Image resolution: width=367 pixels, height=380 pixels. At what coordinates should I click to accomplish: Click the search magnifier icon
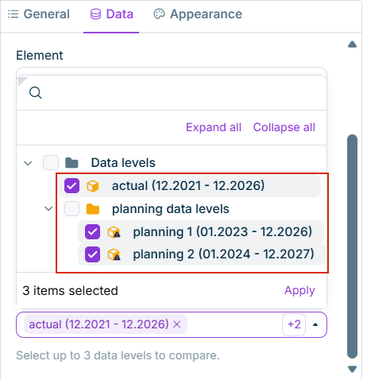pyautogui.click(x=35, y=93)
